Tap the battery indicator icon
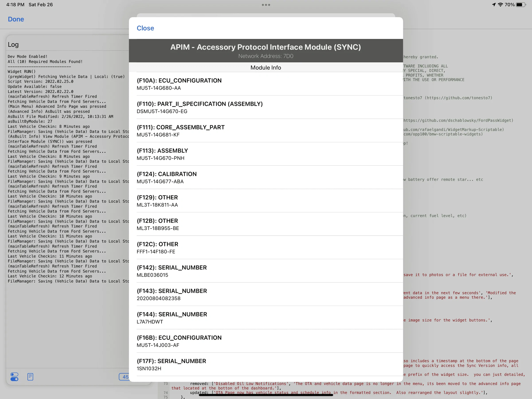 tap(521, 5)
